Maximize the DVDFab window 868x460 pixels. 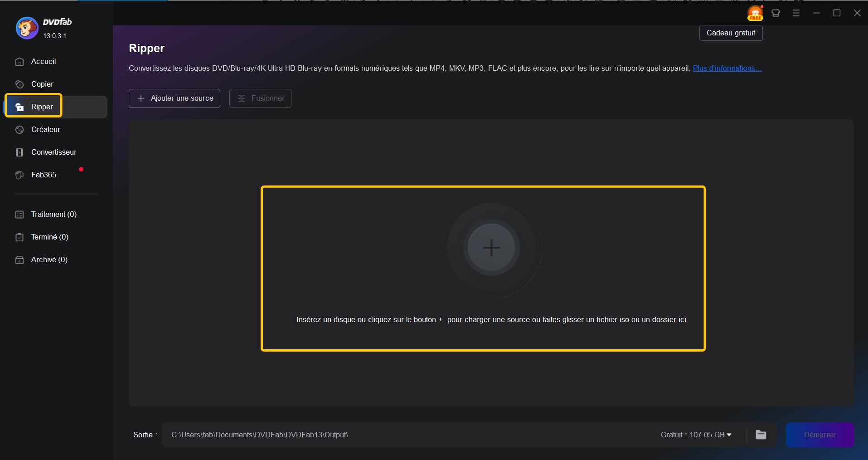click(837, 13)
